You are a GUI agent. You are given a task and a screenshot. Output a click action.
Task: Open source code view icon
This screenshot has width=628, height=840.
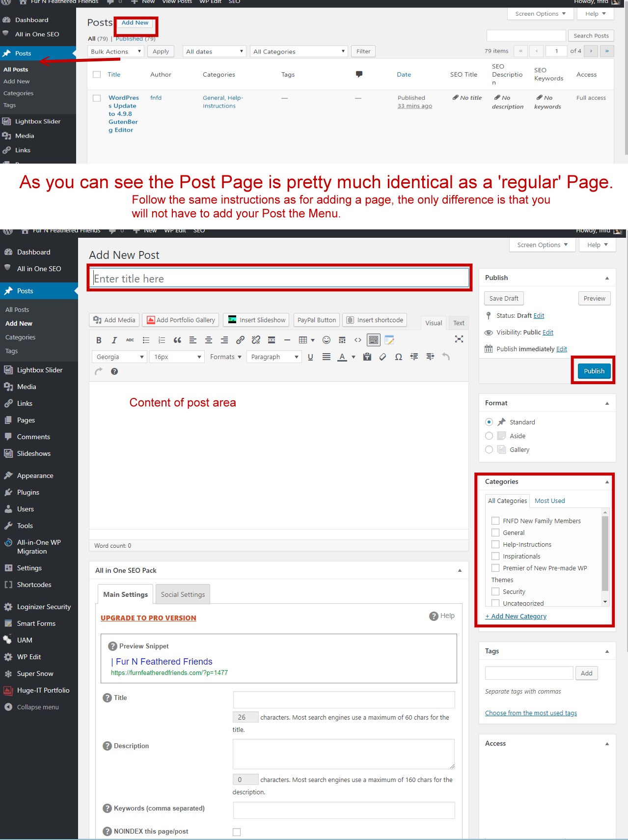click(x=358, y=340)
